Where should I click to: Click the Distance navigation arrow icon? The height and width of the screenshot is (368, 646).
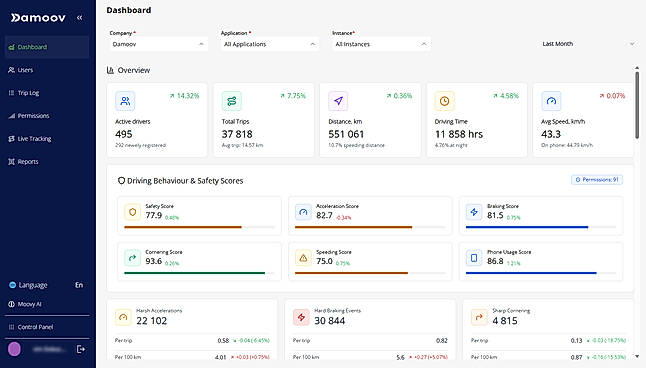(x=338, y=101)
